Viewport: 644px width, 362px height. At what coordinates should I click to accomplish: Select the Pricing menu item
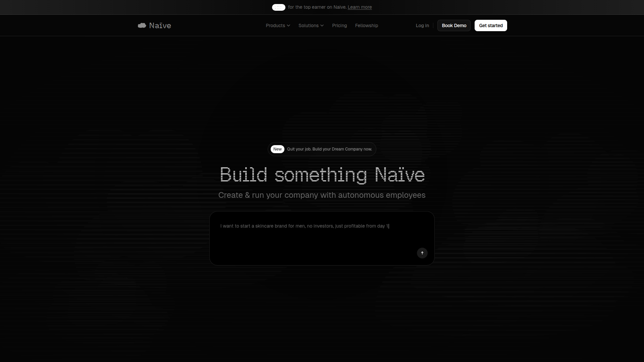pyautogui.click(x=339, y=25)
